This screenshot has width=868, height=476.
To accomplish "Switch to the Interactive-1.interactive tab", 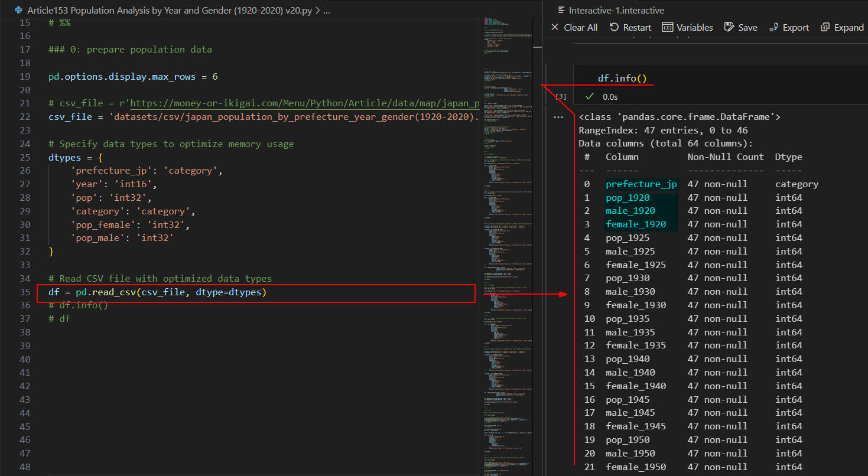I will click(611, 11).
